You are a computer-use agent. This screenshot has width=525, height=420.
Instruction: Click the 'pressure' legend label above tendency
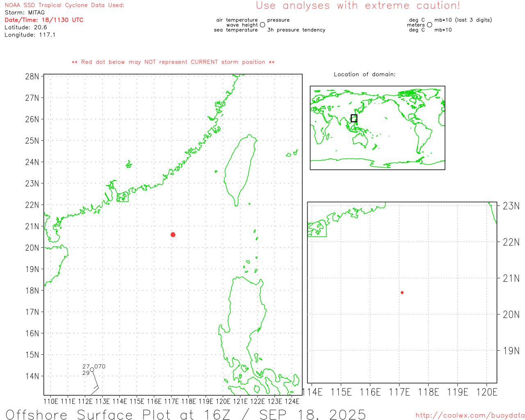(x=278, y=20)
